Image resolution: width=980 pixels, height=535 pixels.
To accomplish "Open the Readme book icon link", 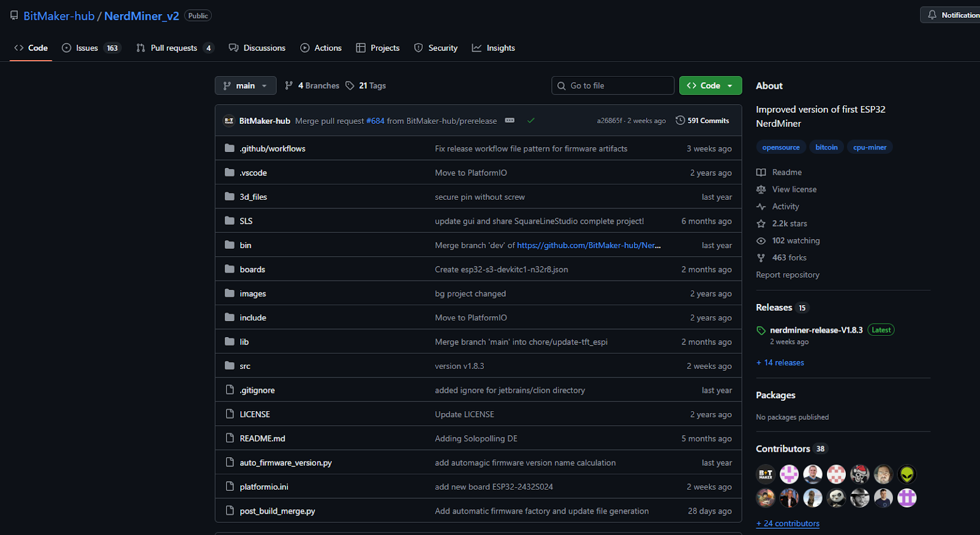I will click(761, 172).
